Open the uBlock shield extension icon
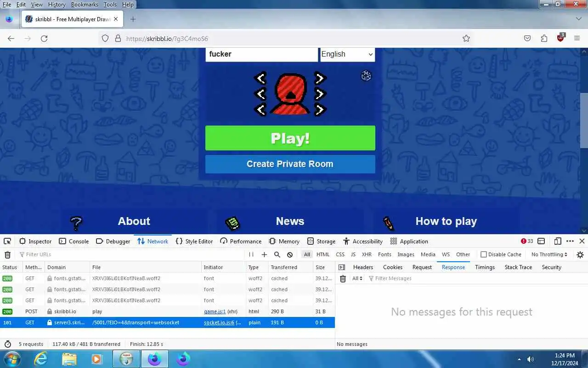The image size is (588, 368). coord(560,38)
